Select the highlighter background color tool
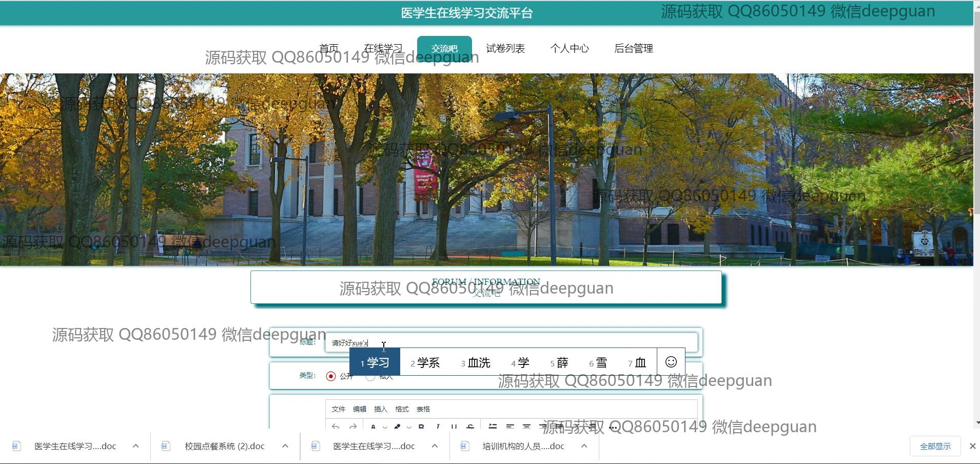 (x=397, y=427)
